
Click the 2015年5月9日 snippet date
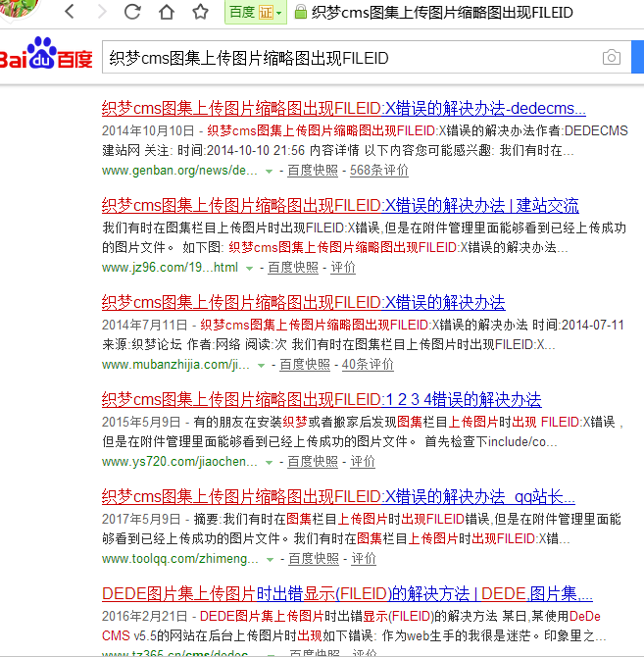141,422
